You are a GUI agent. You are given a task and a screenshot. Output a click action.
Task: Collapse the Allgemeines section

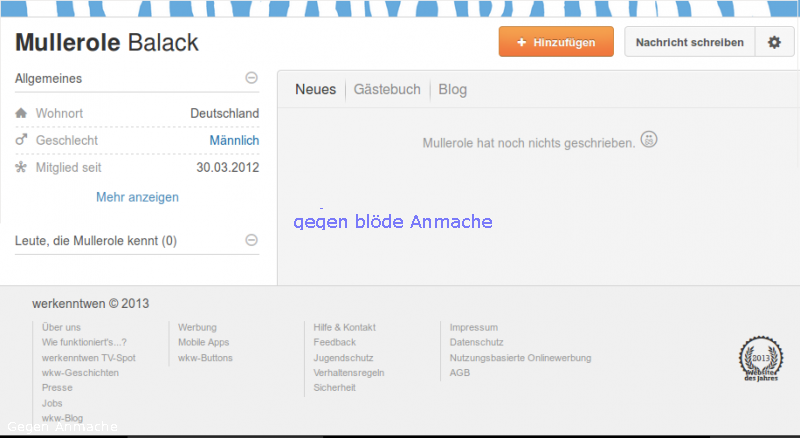[251, 78]
